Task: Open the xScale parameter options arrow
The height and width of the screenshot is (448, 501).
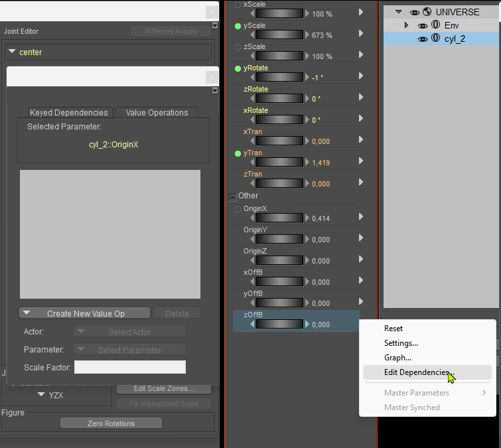Action: point(361,12)
